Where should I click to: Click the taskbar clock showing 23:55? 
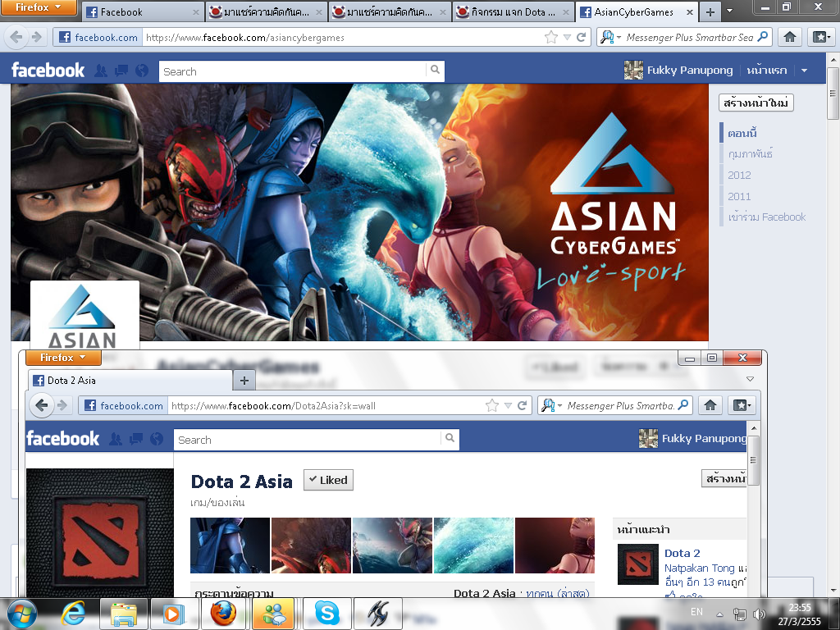point(800,614)
